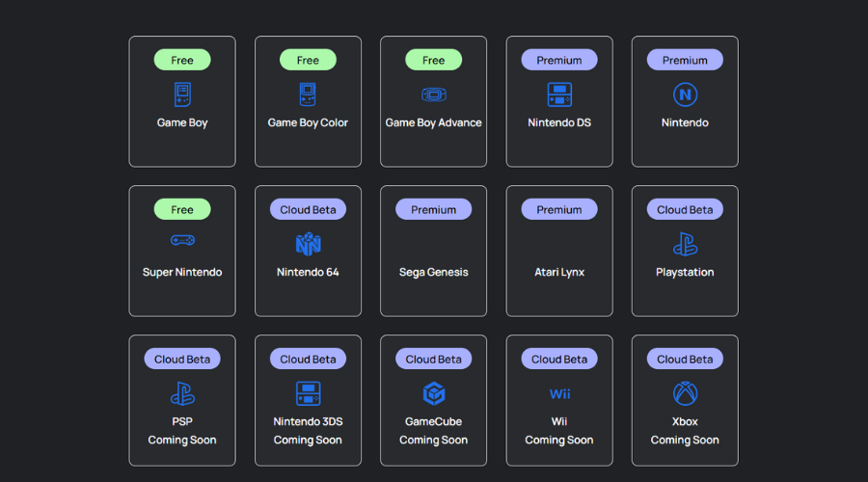Select the Xbox label text
Viewport: 868px width, 482px height.
pos(685,421)
